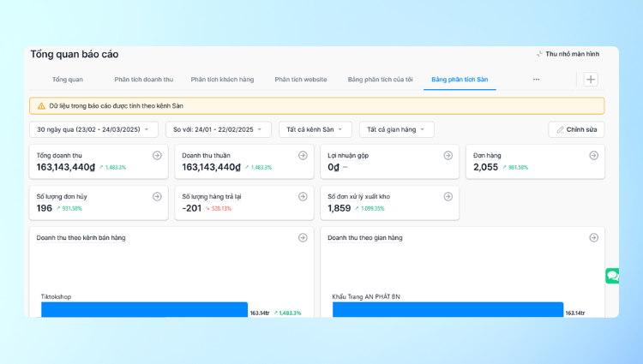Click the pencil icon in Chỉnh sửa
This screenshot has width=643, height=364.
tap(560, 130)
